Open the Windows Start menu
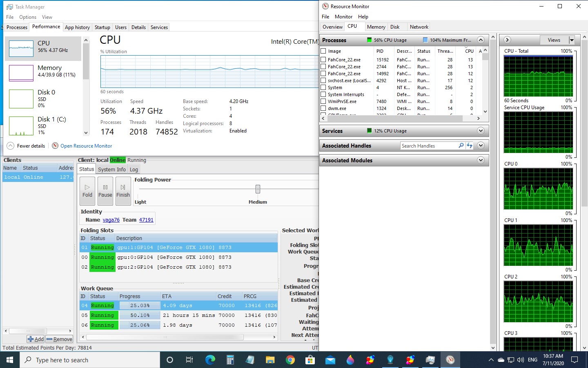Viewport: 588px width, 368px height. point(10,360)
